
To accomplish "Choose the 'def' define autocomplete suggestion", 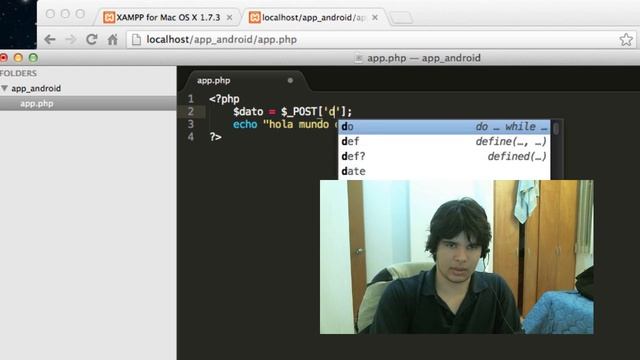I will (x=444, y=142).
